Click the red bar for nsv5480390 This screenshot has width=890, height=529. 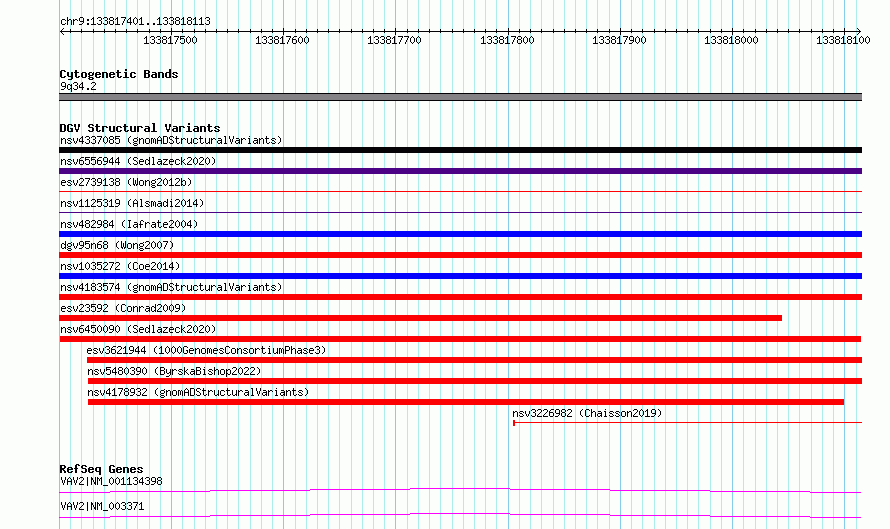coord(475,381)
